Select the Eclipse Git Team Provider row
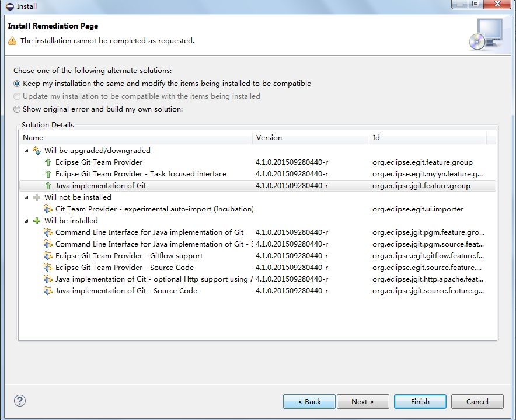 coord(257,162)
